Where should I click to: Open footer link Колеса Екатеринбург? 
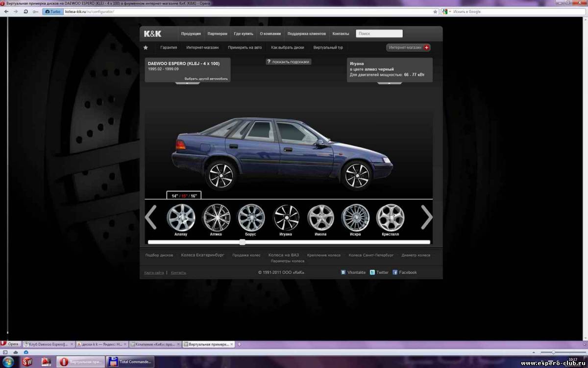(203, 255)
